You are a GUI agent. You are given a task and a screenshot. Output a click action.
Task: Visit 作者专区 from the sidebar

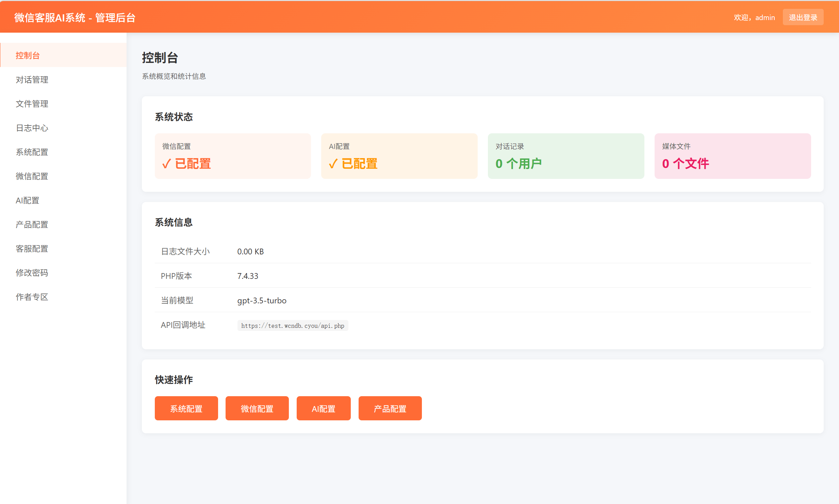(x=32, y=297)
